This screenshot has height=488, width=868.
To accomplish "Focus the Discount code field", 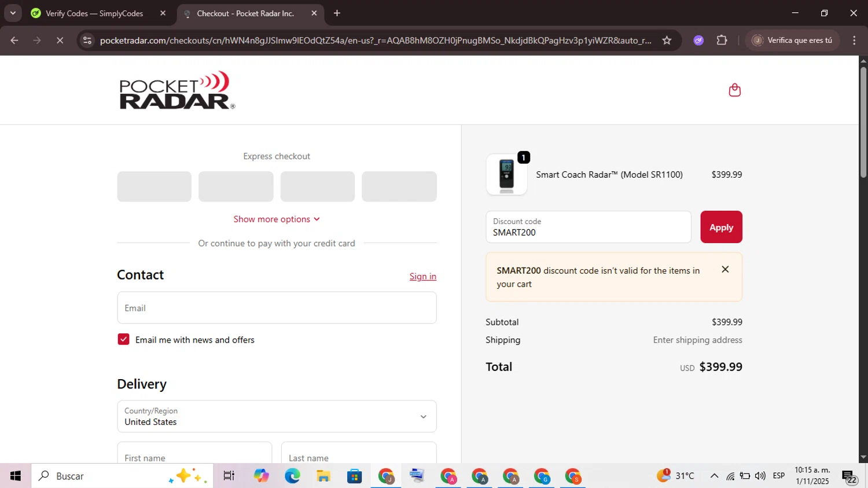I will [589, 227].
